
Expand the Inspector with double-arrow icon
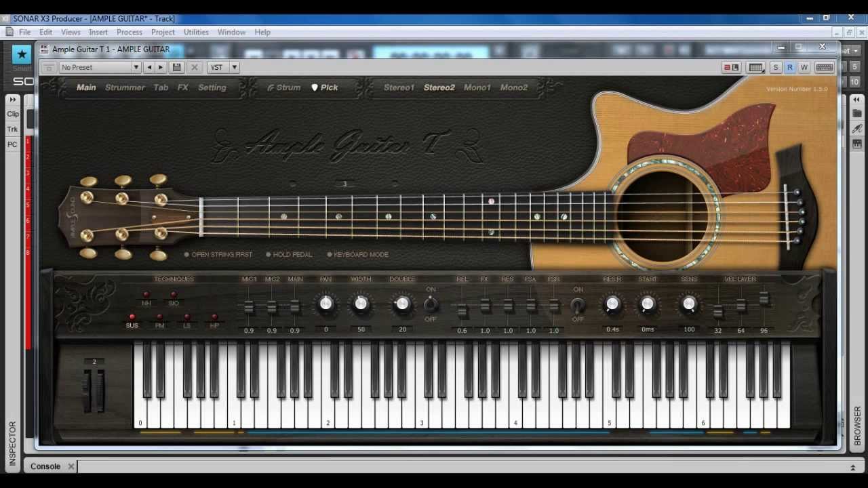click(12, 100)
